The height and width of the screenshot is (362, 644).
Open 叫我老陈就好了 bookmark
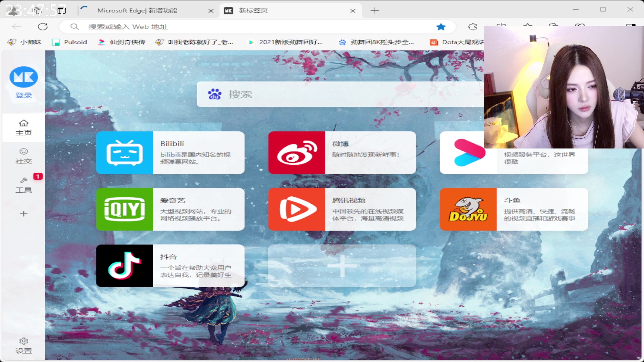tap(194, 42)
